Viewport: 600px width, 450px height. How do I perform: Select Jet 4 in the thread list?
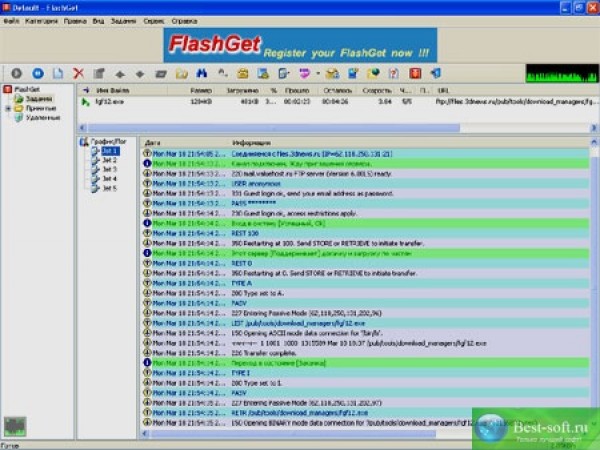(x=110, y=179)
